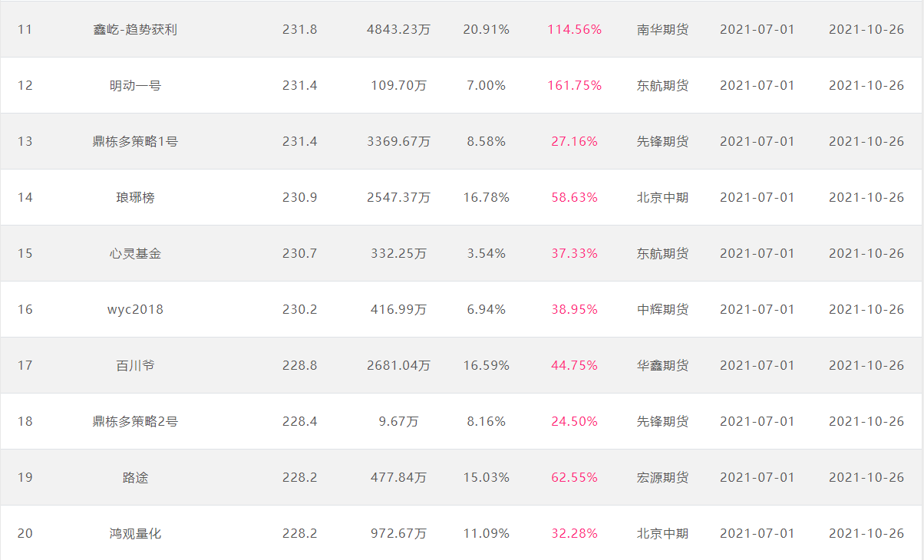
Task: Select 中辉期货 broker cell
Action: [x=662, y=309]
